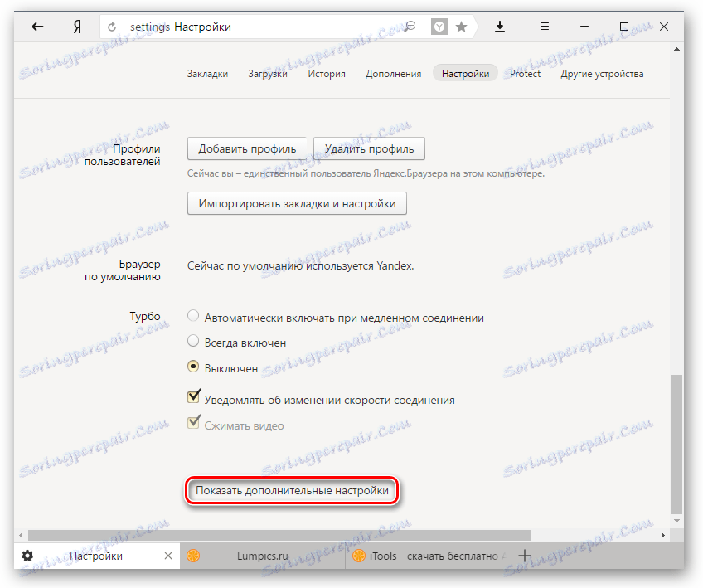Click the horizontal scrollbar thumb
Screen dimensions: 703x588
pos(279,535)
